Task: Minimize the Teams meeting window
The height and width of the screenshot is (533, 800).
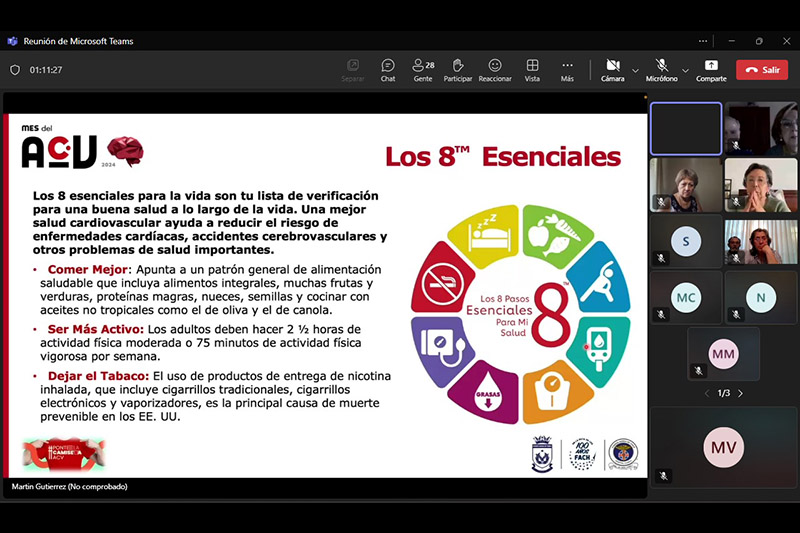Action: 732,41
